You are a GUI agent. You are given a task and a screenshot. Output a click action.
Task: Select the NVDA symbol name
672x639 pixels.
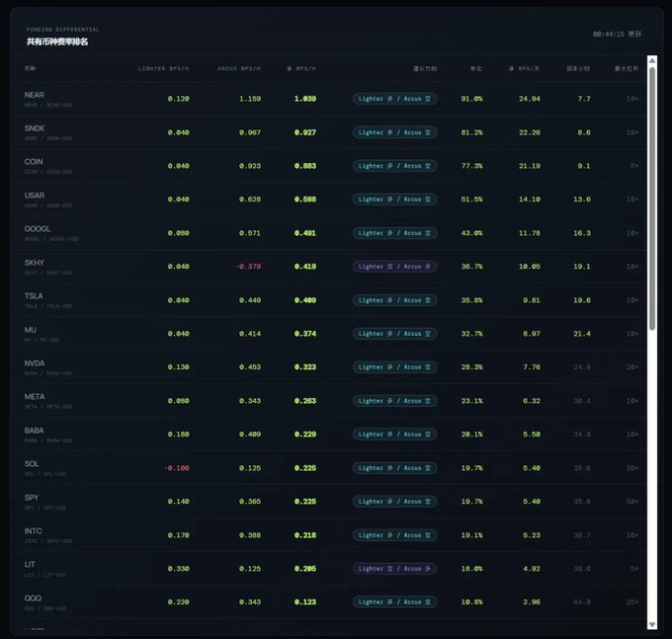35,363
